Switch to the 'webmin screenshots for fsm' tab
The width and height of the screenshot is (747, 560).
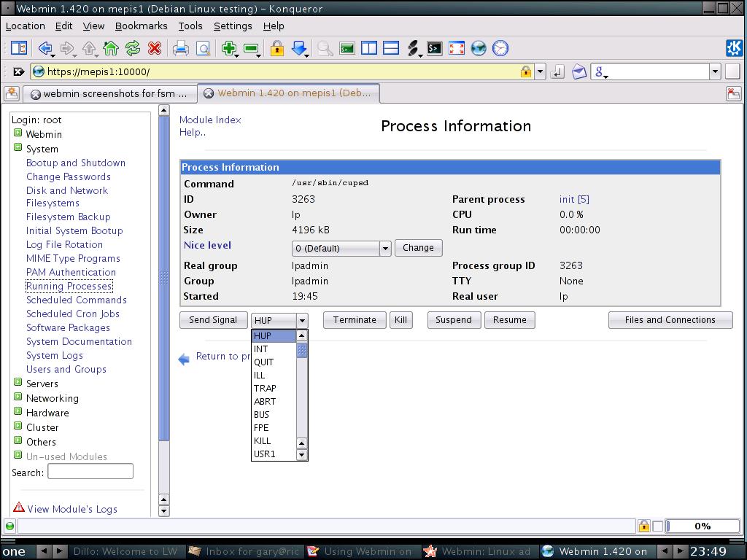(111, 94)
